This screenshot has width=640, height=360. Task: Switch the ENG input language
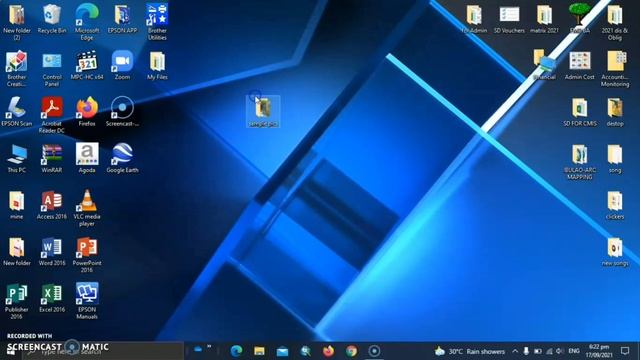(574, 351)
